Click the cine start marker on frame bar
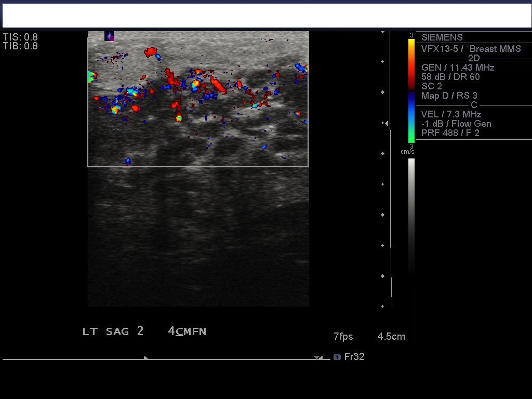 (146, 357)
